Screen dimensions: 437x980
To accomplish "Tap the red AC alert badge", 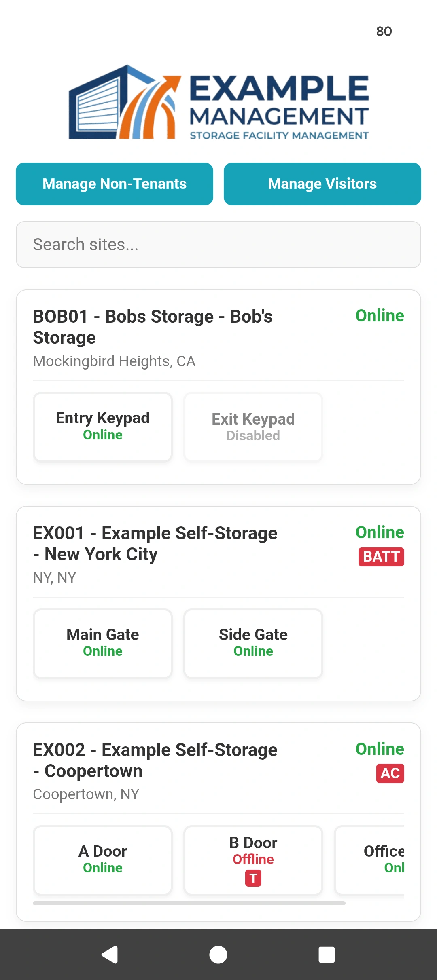I will [390, 773].
